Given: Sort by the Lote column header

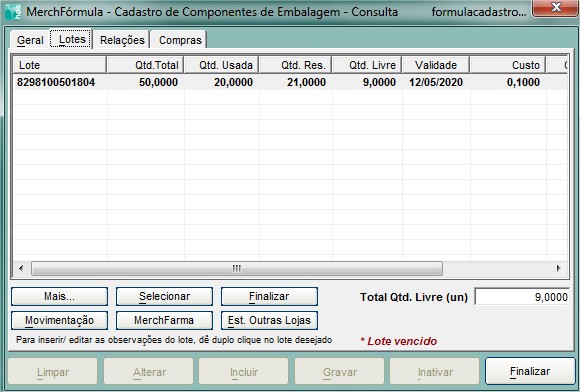Looking at the screenshot, I should pos(60,65).
